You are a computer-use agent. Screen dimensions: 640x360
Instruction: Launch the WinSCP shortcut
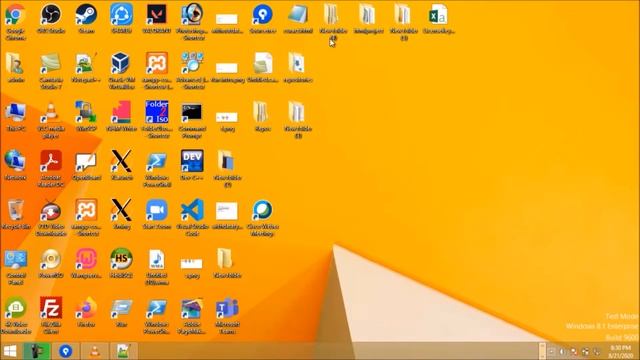[x=86, y=117]
